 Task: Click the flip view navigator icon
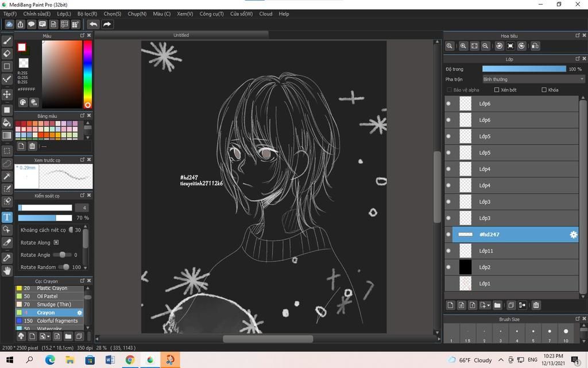click(x=535, y=46)
